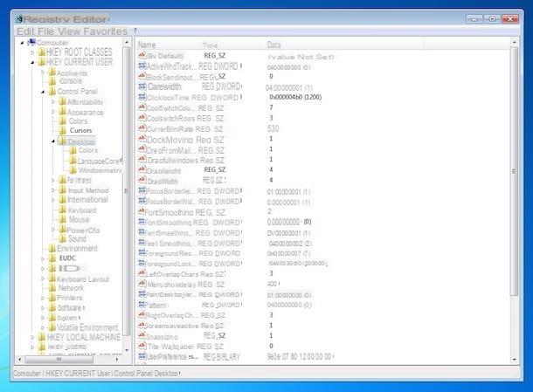Select the DragFullWindows value name
The image size is (533, 392).
[x=172, y=160]
